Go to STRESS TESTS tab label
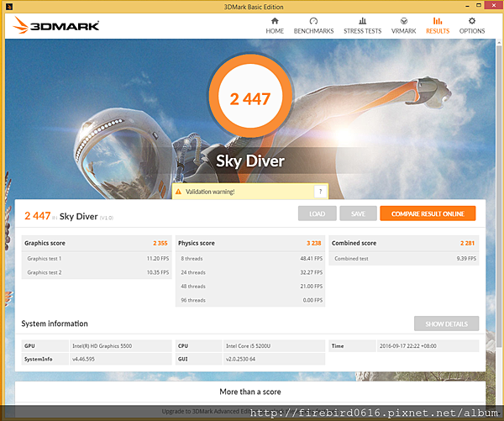 362,31
